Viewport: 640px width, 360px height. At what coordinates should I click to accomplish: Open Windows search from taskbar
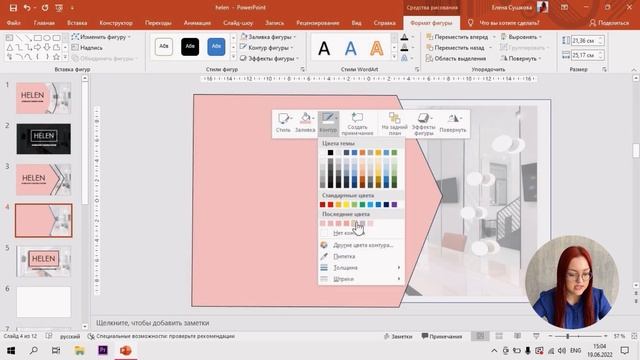33,351
